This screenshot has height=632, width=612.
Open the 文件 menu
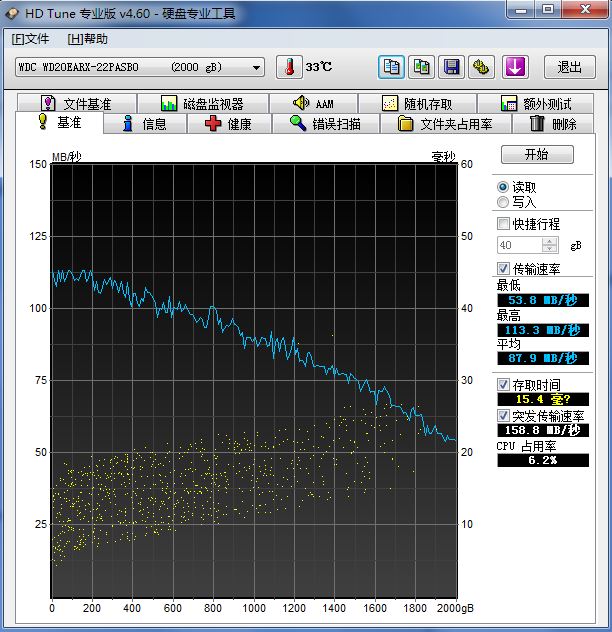tap(30, 39)
